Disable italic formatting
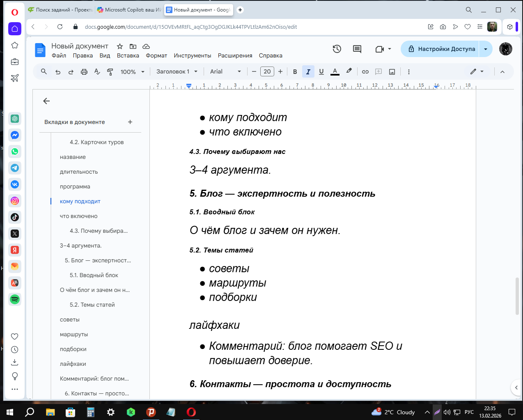This screenshot has width=523, height=420. pyautogui.click(x=308, y=71)
